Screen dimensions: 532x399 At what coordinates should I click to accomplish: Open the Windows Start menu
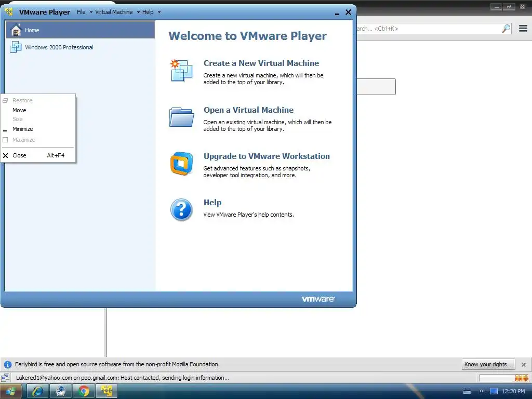10,392
